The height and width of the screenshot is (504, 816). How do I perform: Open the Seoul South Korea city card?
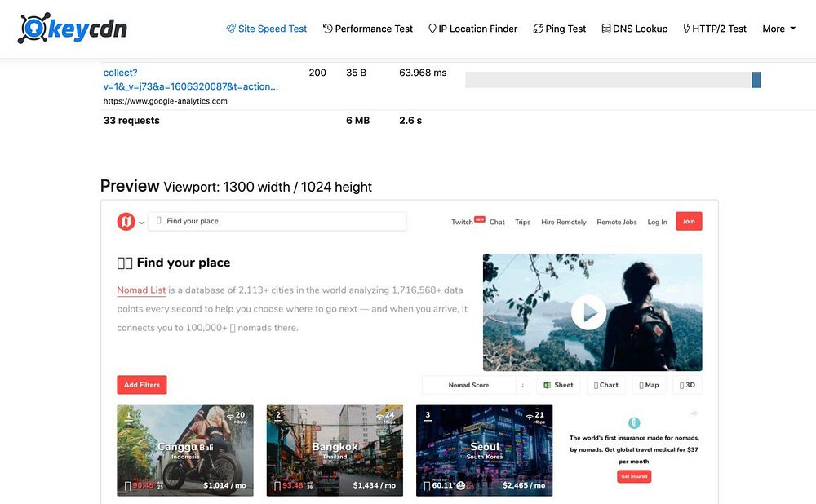coord(484,450)
